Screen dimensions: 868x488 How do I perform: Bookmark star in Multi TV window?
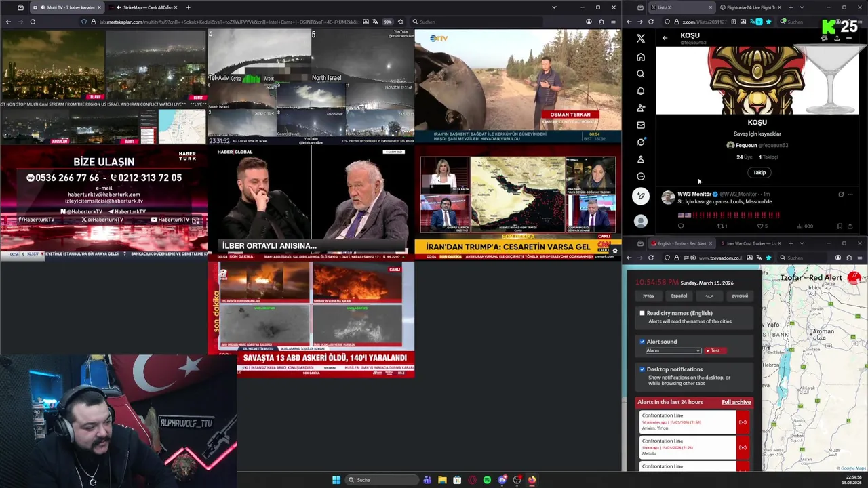pos(401,22)
